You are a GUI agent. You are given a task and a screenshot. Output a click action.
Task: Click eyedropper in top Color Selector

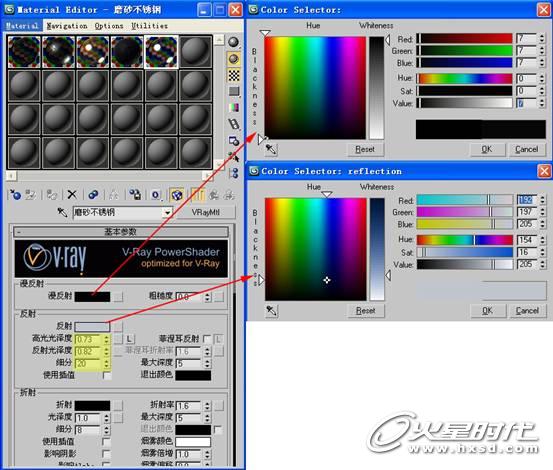pos(271,149)
